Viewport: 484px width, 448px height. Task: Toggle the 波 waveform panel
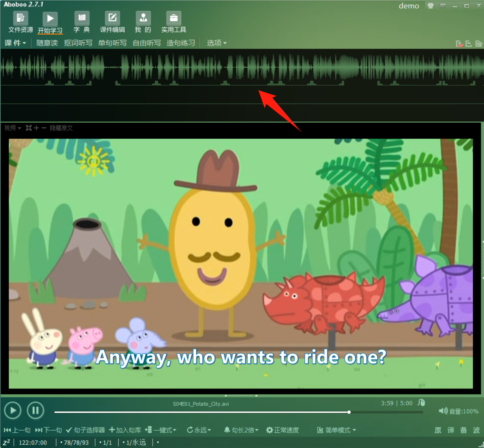477,430
